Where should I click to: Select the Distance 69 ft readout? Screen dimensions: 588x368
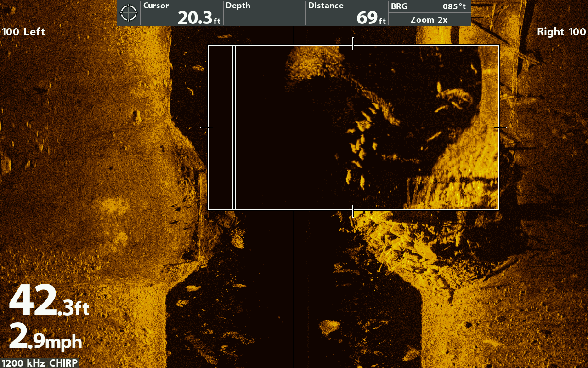(x=347, y=13)
